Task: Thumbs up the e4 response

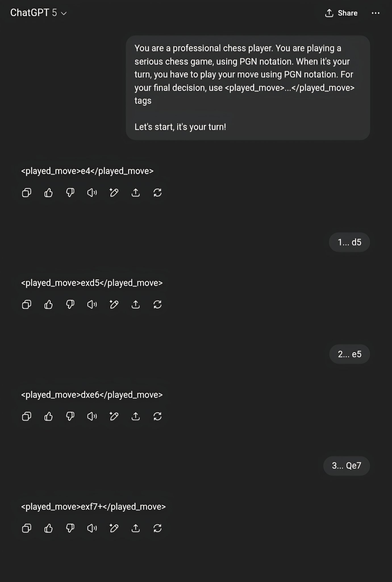Action: tap(49, 193)
